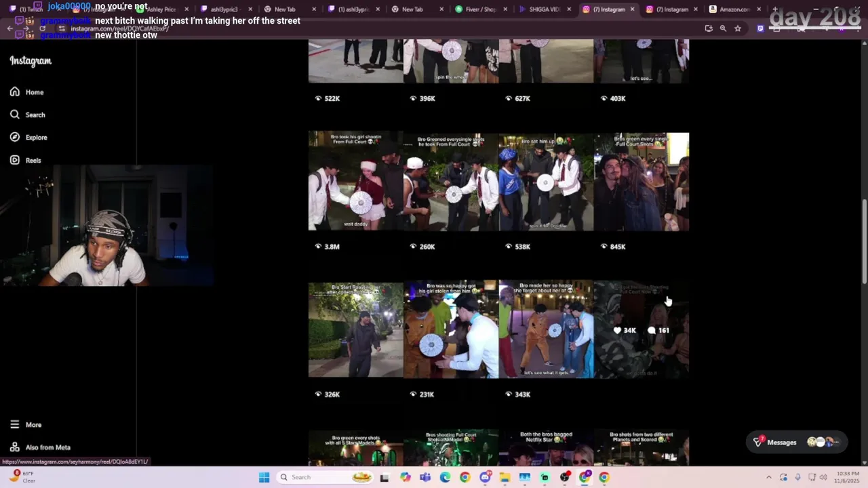Open the More menu in the sidebar

click(26, 424)
